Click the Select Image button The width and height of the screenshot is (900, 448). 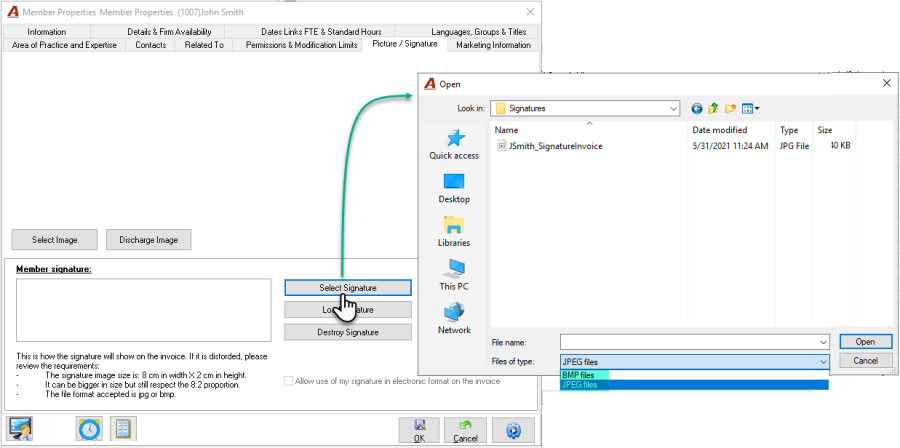click(x=55, y=240)
